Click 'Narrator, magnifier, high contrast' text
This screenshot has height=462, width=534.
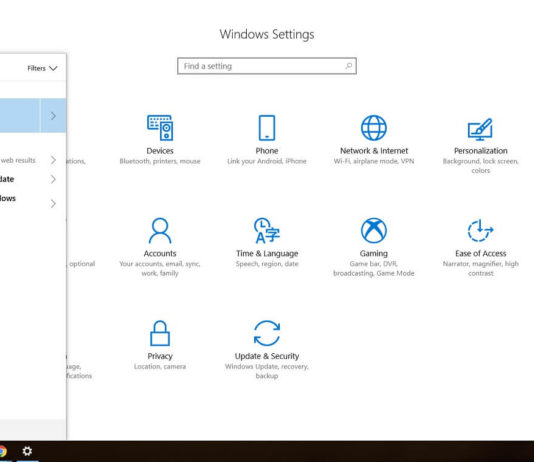click(x=480, y=268)
